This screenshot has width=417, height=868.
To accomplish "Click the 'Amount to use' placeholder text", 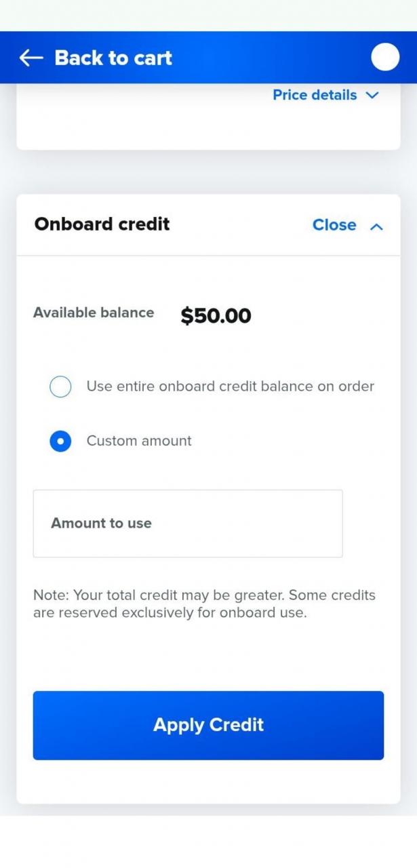I will click(x=101, y=524).
